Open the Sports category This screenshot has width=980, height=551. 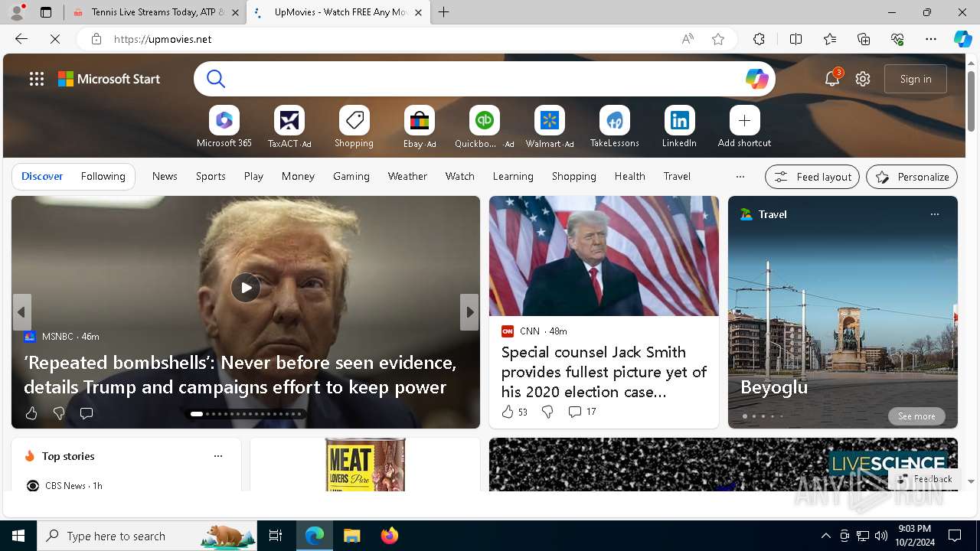pyautogui.click(x=211, y=176)
